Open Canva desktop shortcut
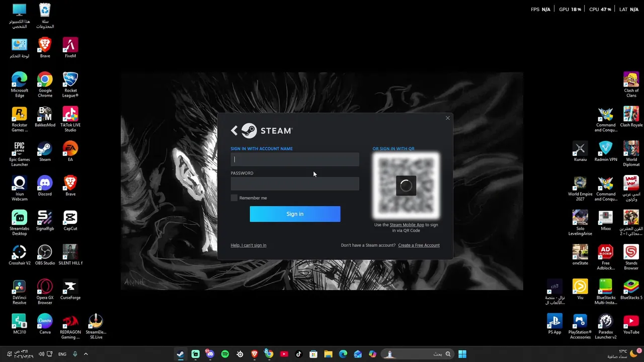644x362 pixels. pyautogui.click(x=45, y=323)
